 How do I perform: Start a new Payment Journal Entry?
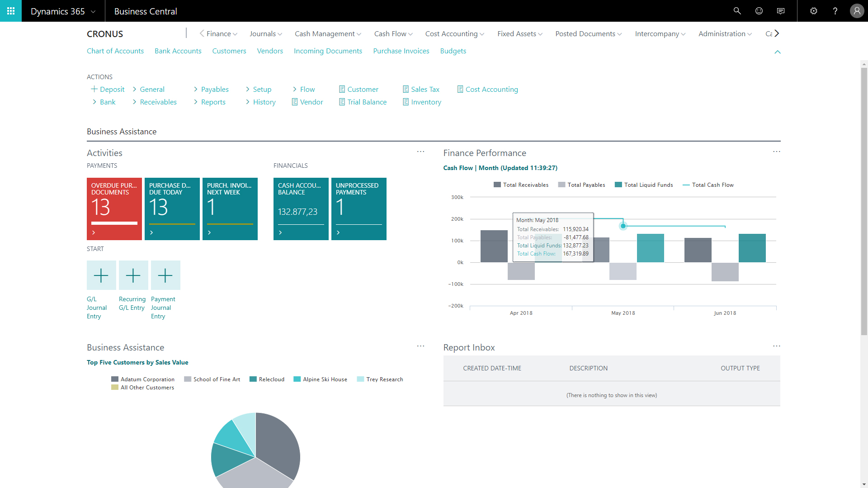[x=165, y=275]
